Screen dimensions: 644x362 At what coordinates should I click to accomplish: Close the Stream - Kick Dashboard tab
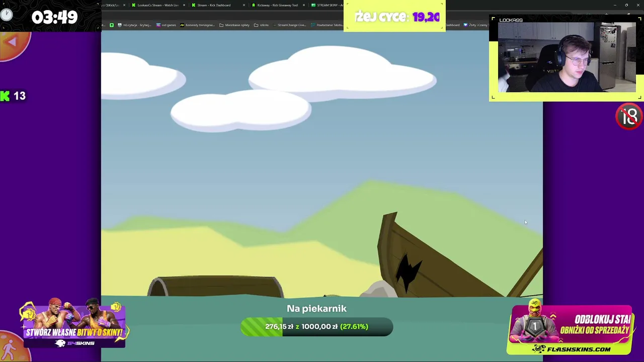(244, 5)
